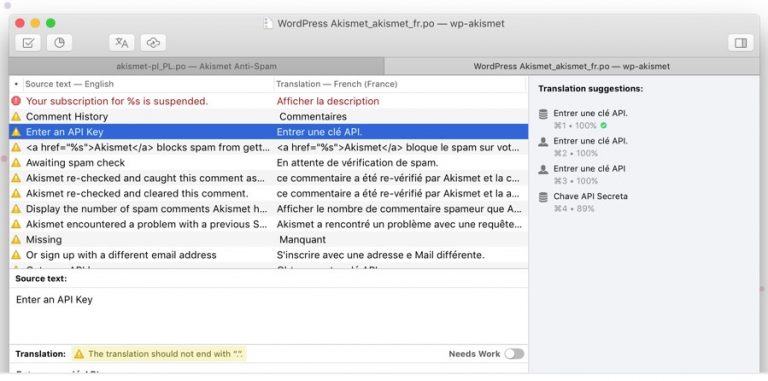Apply suggestion ⌘3 Entrer une clé API
The image size is (768, 381).
point(590,174)
